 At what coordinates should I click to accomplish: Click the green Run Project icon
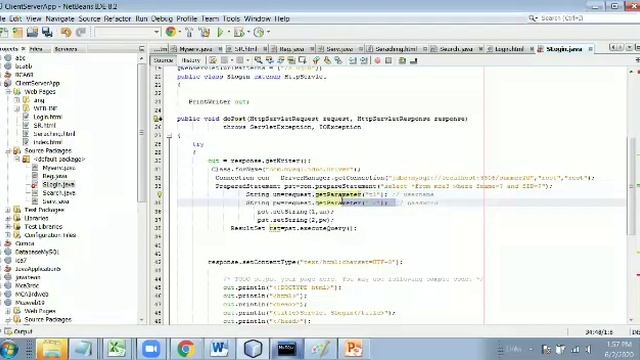pos(220,32)
